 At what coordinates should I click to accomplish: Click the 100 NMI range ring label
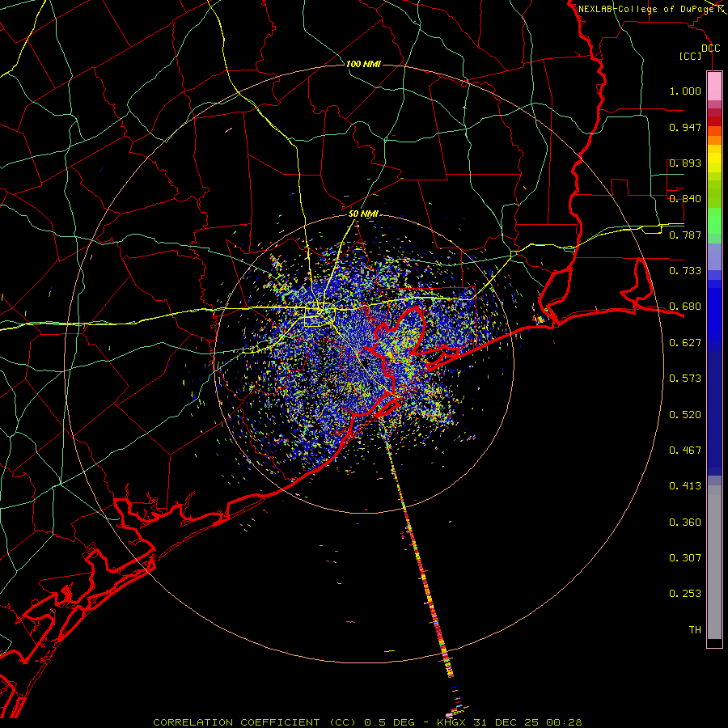tap(363, 64)
